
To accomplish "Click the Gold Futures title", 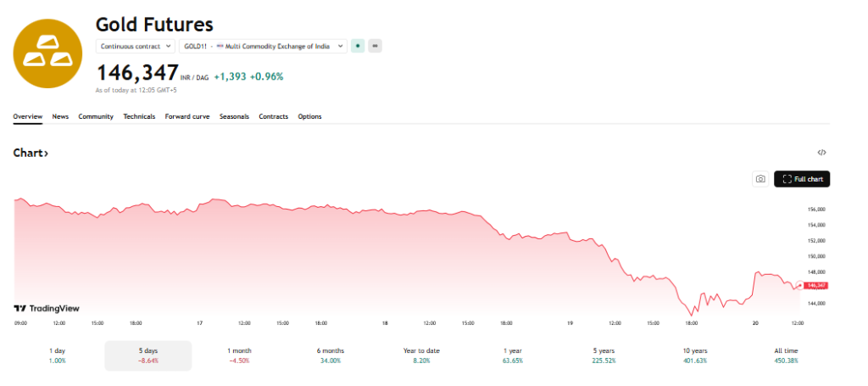I will [x=154, y=25].
